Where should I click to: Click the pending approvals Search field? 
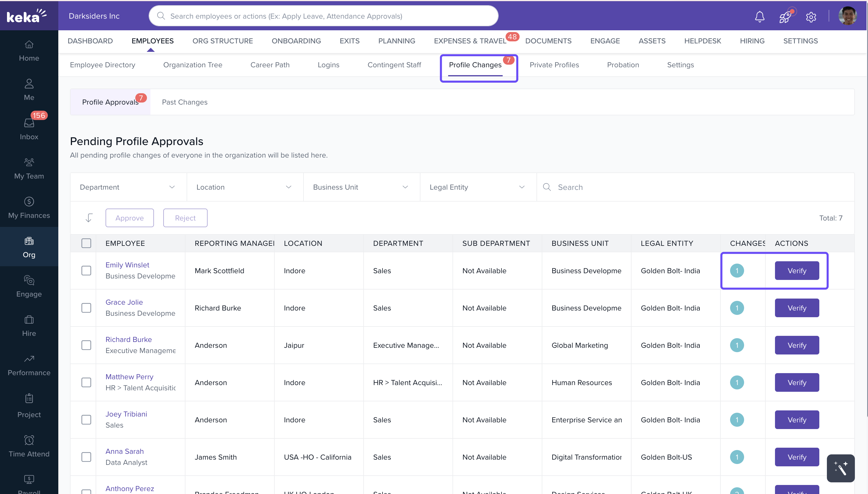tap(699, 187)
